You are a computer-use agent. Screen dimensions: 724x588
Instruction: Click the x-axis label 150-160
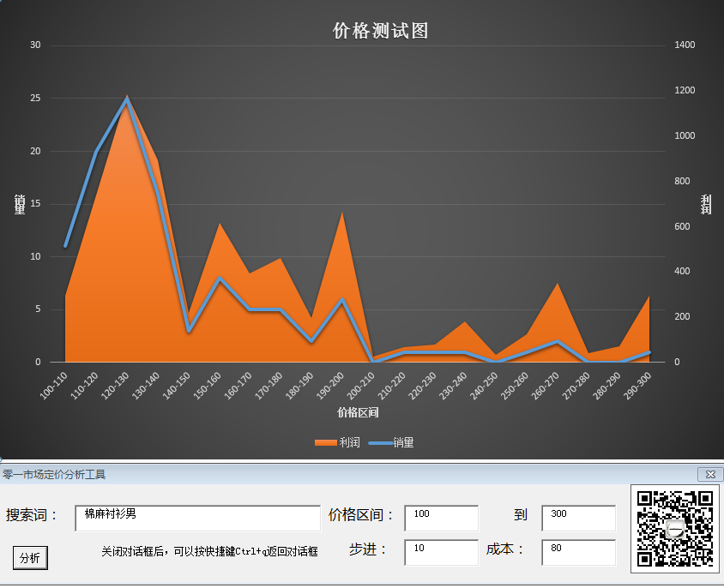(208, 386)
